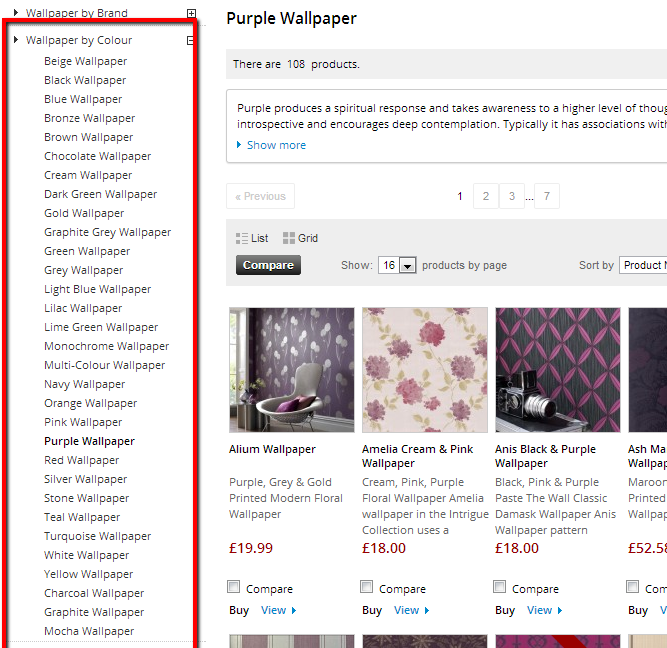Open Pink Wallpaper category
The image size is (667, 648).
point(83,422)
